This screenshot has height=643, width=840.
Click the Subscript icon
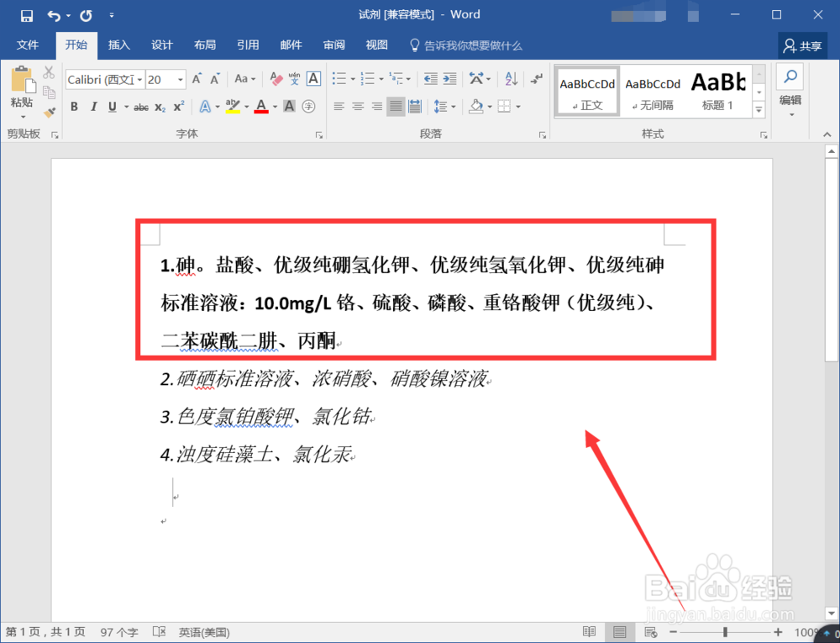pyautogui.click(x=160, y=107)
